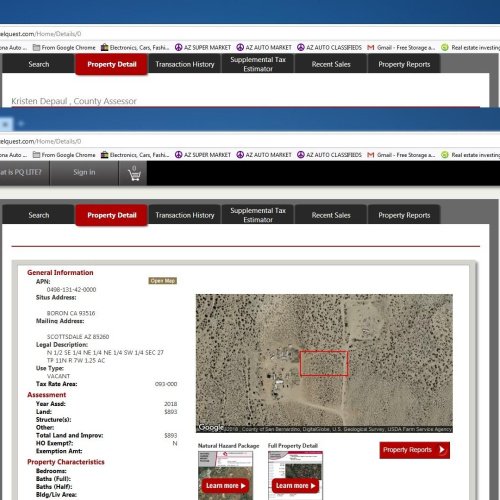Select Search tab in back window
Screen dimensions: 500x500
pyautogui.click(x=38, y=64)
